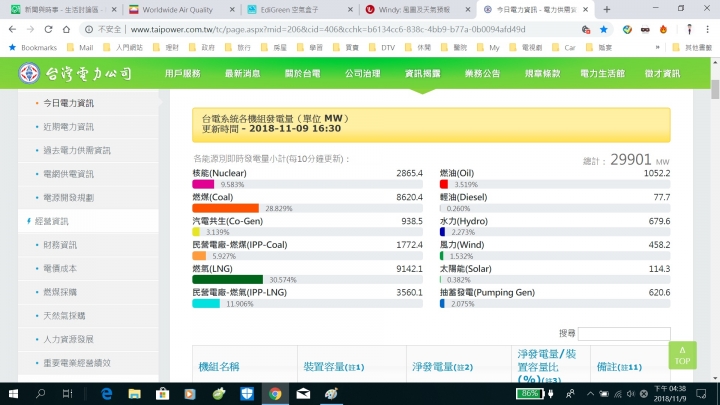Click volume icon in system tray
The height and width of the screenshot is (405, 720).
(x=631, y=394)
